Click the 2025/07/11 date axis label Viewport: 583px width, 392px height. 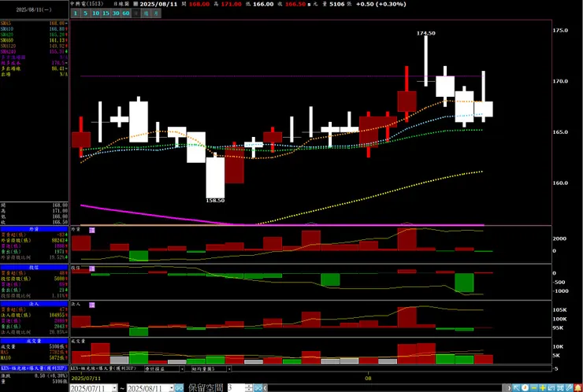tap(86, 379)
